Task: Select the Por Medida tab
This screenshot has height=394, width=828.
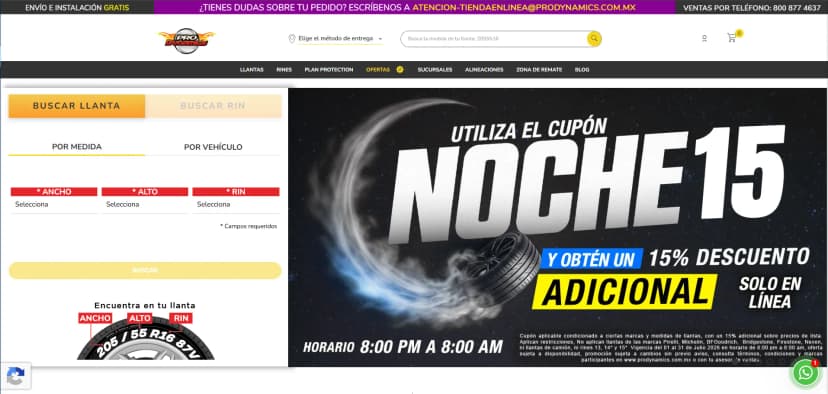Action: [77, 147]
